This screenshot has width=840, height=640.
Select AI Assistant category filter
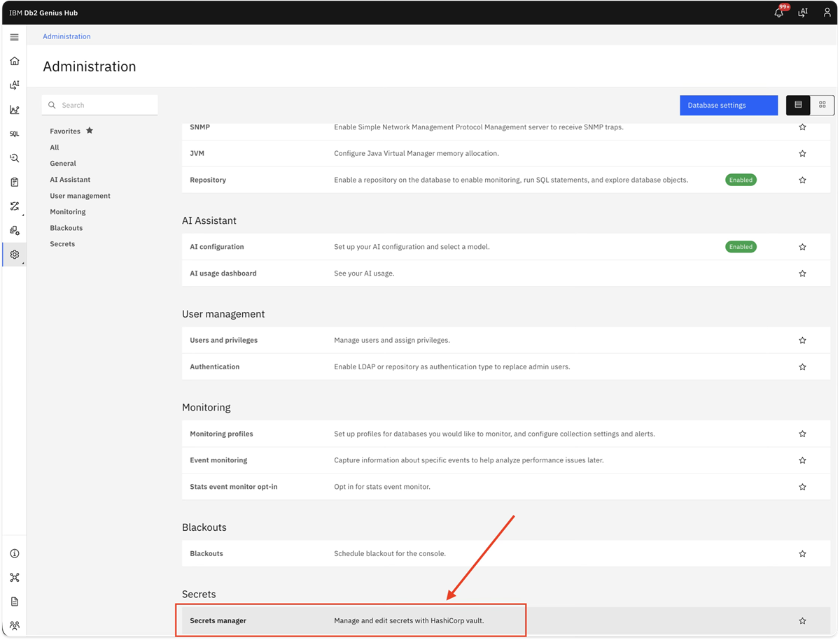[x=70, y=180]
